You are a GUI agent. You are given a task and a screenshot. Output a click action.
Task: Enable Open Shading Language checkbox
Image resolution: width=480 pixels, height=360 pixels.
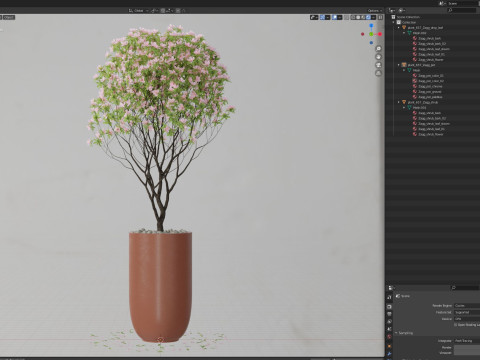(x=456, y=325)
